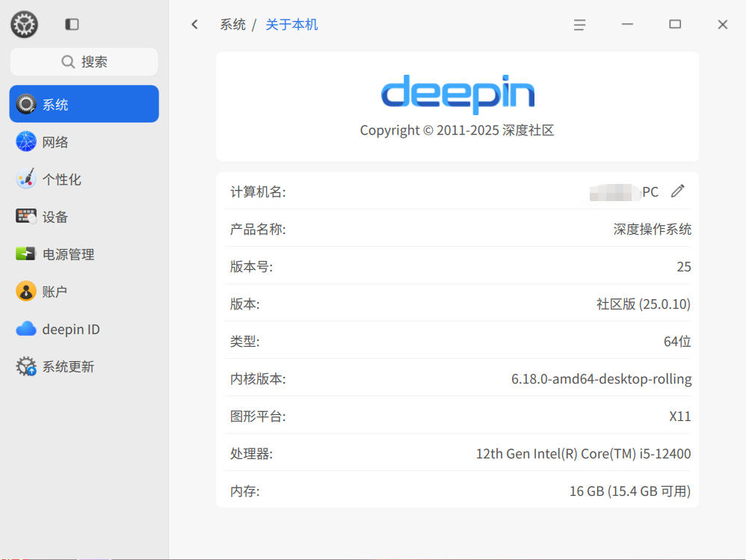Click the i5-12400 processor value
746x560 pixels.
point(583,453)
